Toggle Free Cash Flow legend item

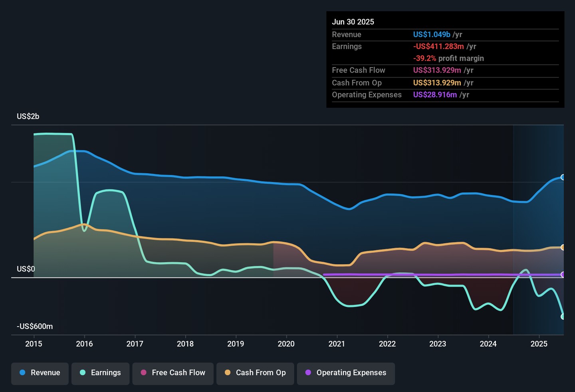click(173, 373)
